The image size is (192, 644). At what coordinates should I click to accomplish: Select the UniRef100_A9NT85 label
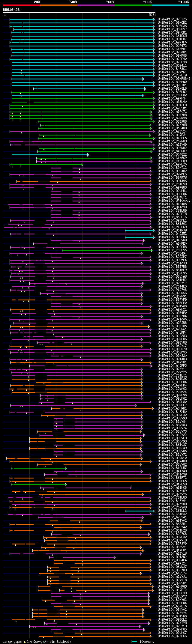172,326
